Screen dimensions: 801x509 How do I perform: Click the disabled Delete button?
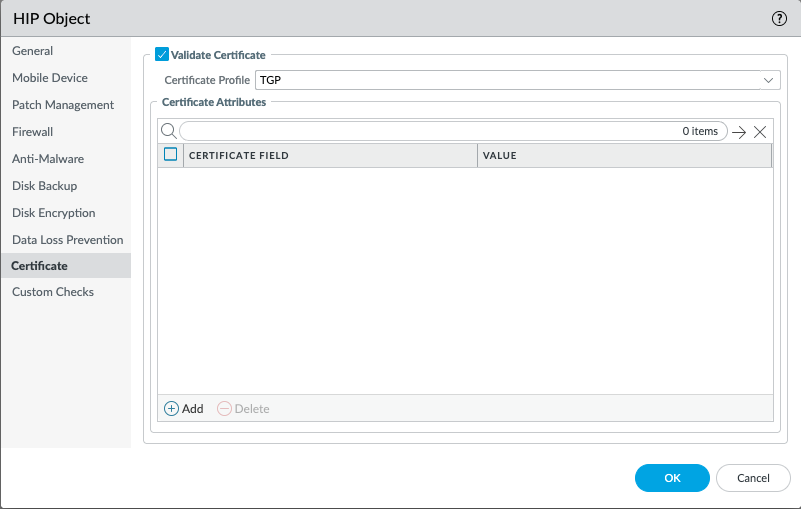point(243,409)
